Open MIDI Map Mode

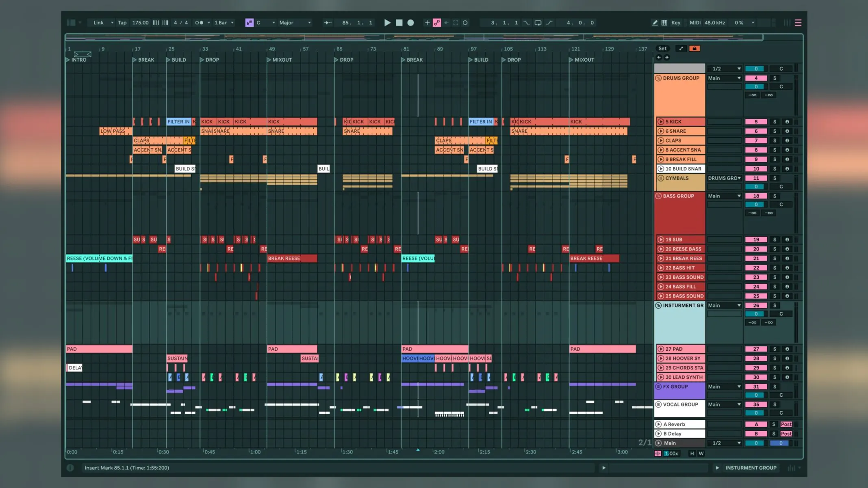[695, 23]
